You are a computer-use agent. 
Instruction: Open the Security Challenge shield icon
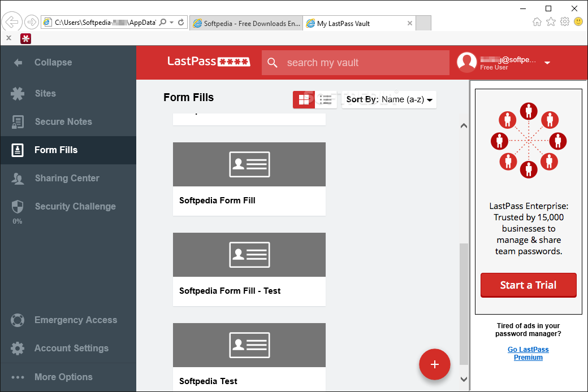pos(18,207)
